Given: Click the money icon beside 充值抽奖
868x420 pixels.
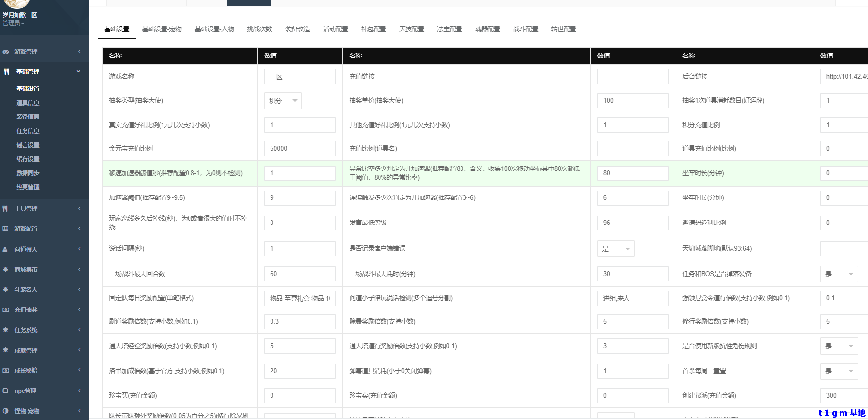Looking at the screenshot, I should tap(5, 310).
